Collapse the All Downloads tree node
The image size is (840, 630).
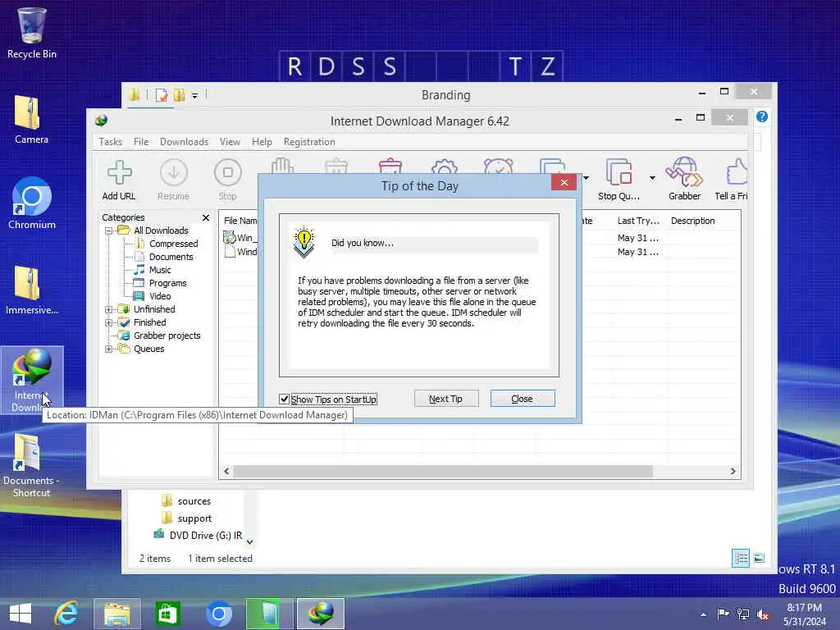[x=108, y=231]
